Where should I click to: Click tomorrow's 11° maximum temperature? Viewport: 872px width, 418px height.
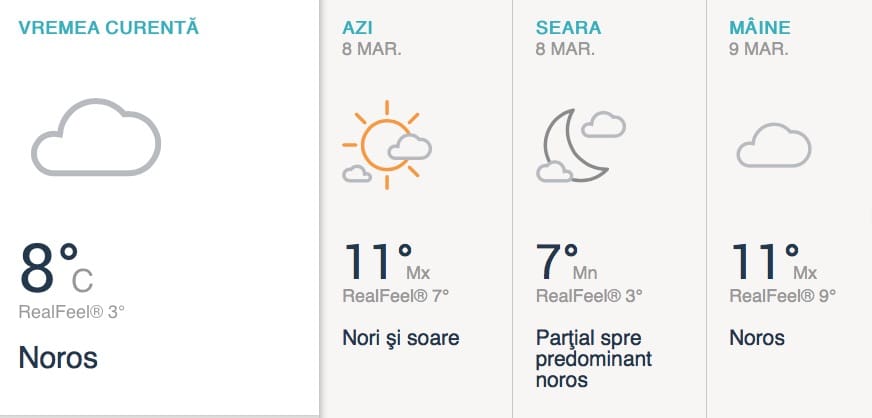coord(774,262)
